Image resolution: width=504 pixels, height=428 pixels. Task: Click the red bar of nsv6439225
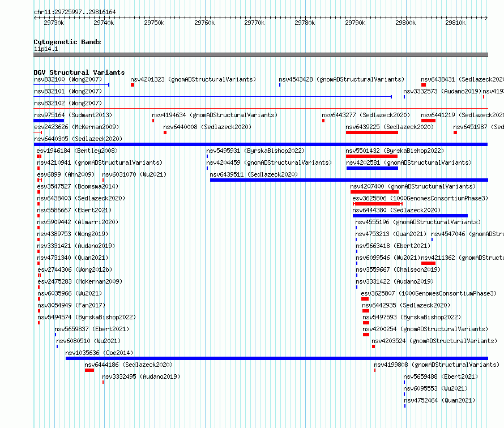pyautogui.click(x=372, y=132)
